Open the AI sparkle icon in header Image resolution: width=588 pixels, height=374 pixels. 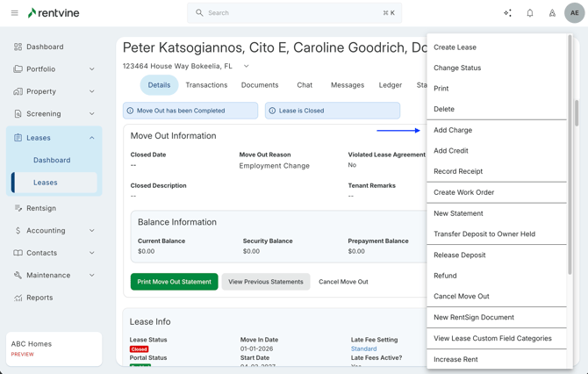[507, 13]
